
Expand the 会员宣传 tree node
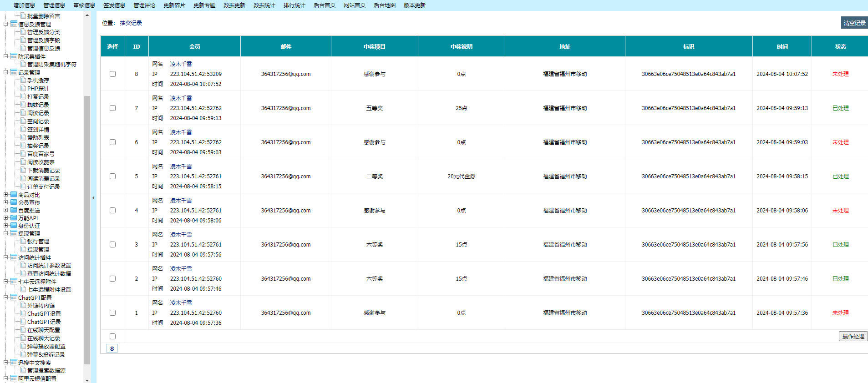coord(6,202)
